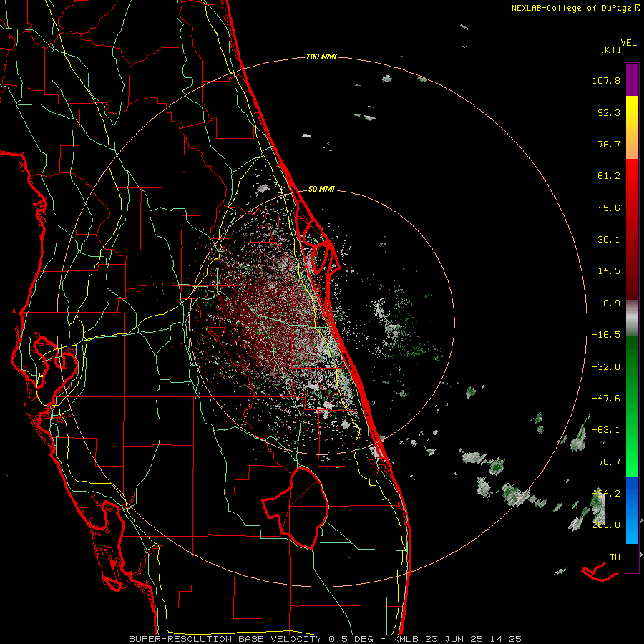Click the 45.6 velocity scale value

click(x=609, y=208)
